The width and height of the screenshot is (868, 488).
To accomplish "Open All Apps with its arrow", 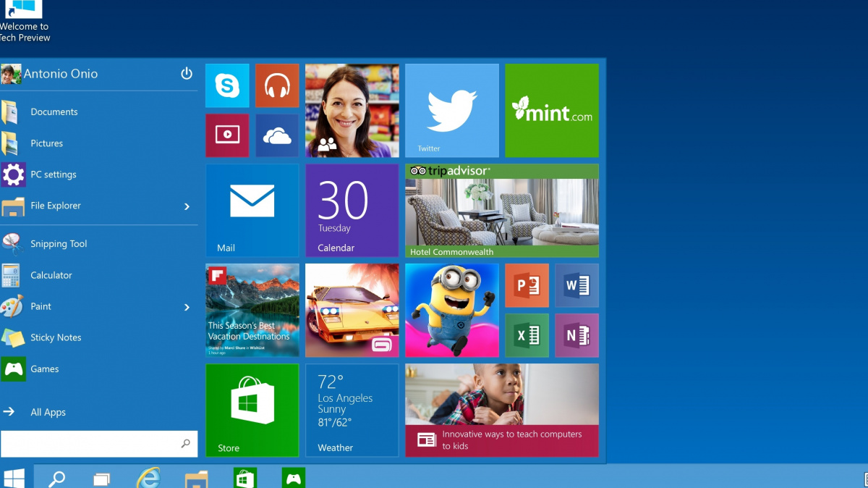I will (12, 411).
